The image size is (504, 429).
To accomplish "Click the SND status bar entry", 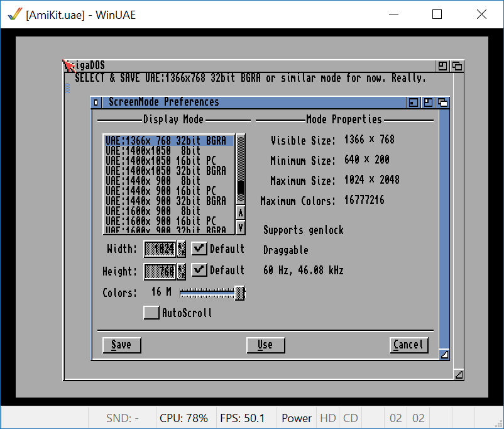I will [122, 418].
